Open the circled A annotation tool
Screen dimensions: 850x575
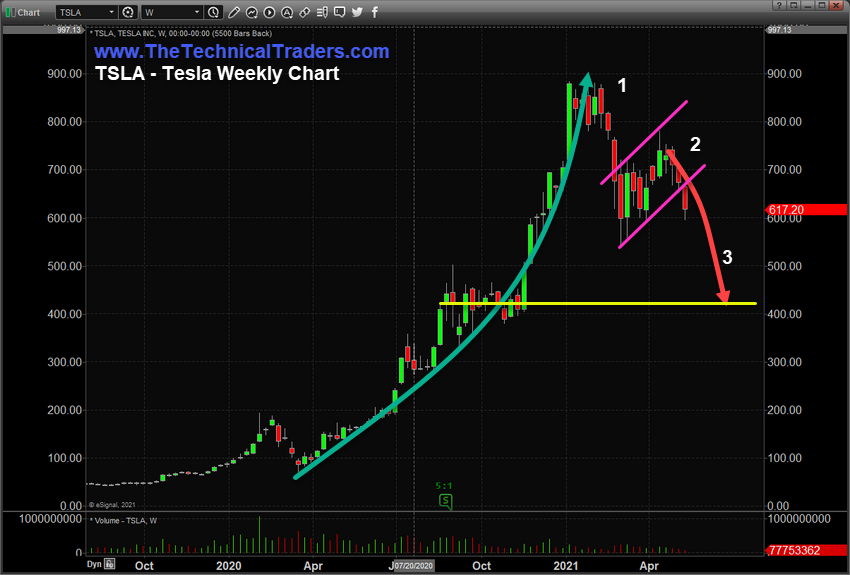click(x=287, y=12)
